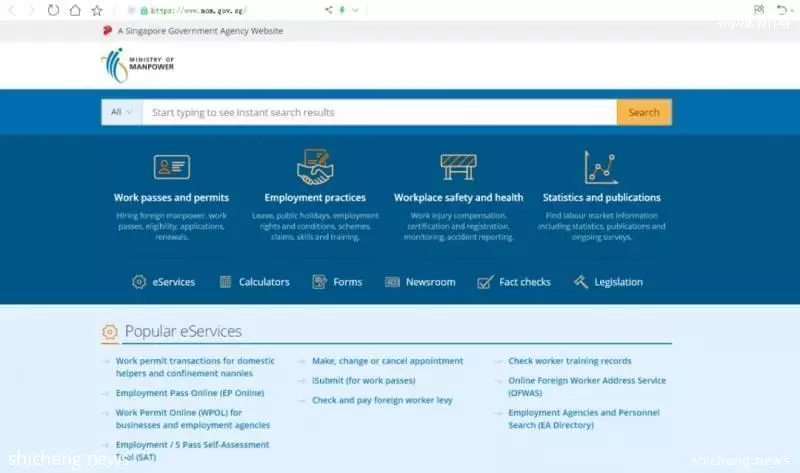Click the 'Popular eServices' heading text
800x473 pixels.
click(x=183, y=331)
